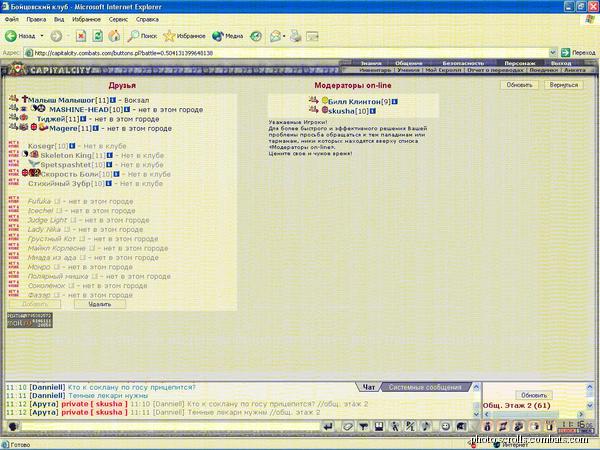Open the Файл menu

pyautogui.click(x=11, y=19)
